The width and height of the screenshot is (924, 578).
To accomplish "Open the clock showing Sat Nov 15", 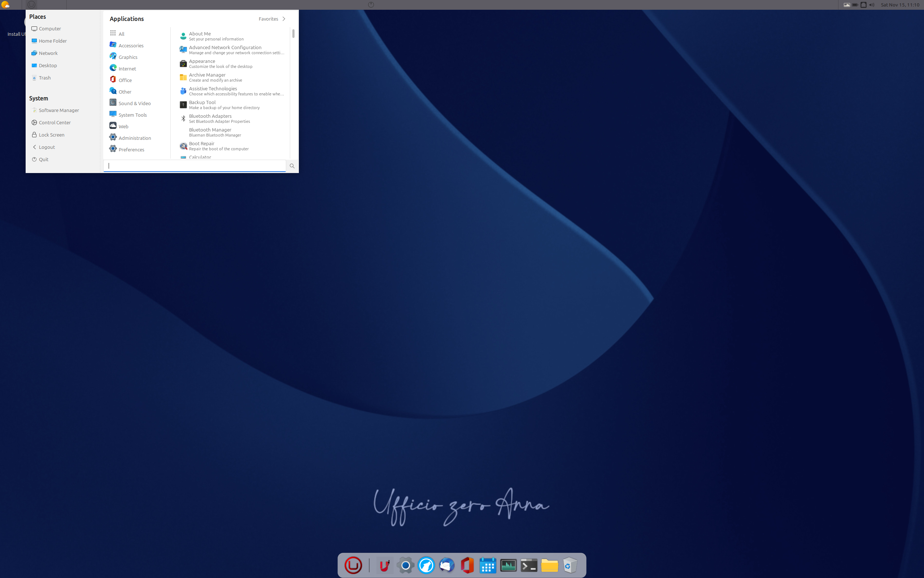I will click(x=900, y=5).
